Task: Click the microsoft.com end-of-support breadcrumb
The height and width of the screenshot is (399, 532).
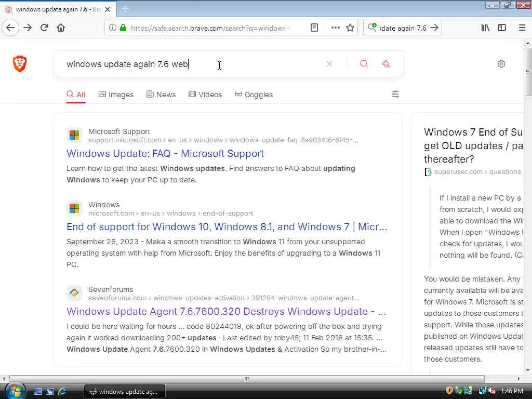Action: click(x=170, y=214)
